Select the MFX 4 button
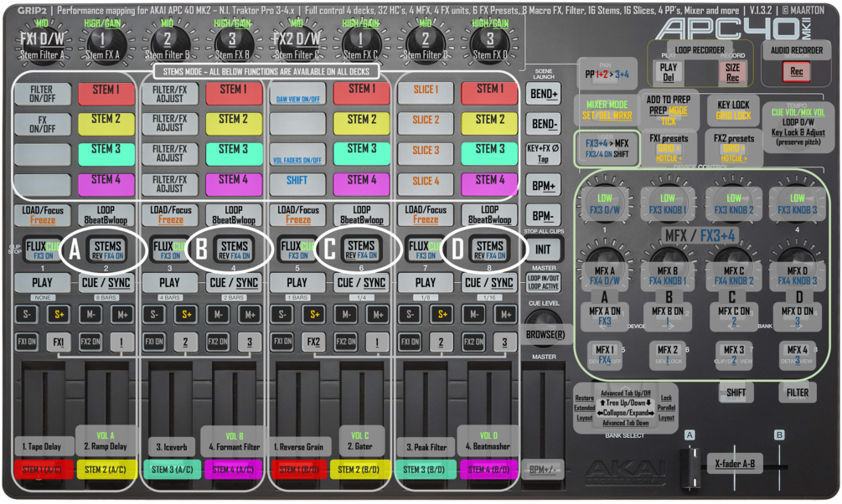This screenshot has height=504, width=842. (797, 355)
